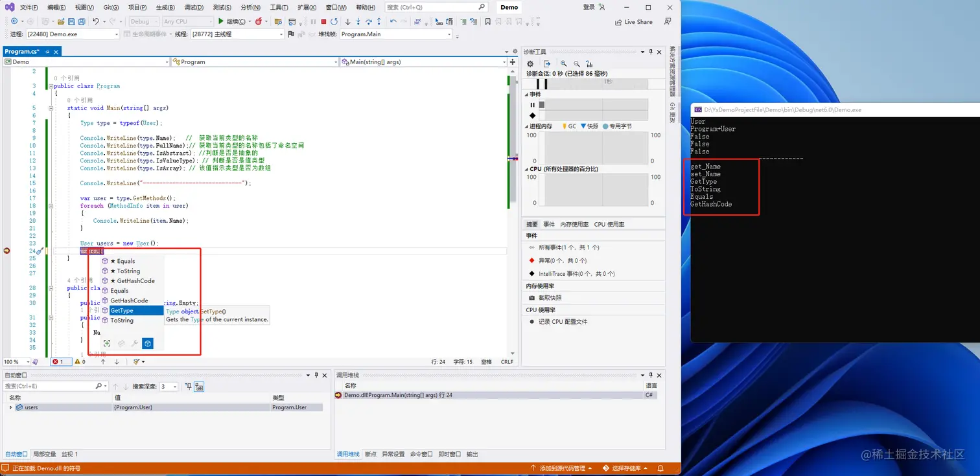Viewport: 980px width, 476px height.
Task: Open the search depth (搜索深度) dropdown
Action: click(x=169, y=387)
